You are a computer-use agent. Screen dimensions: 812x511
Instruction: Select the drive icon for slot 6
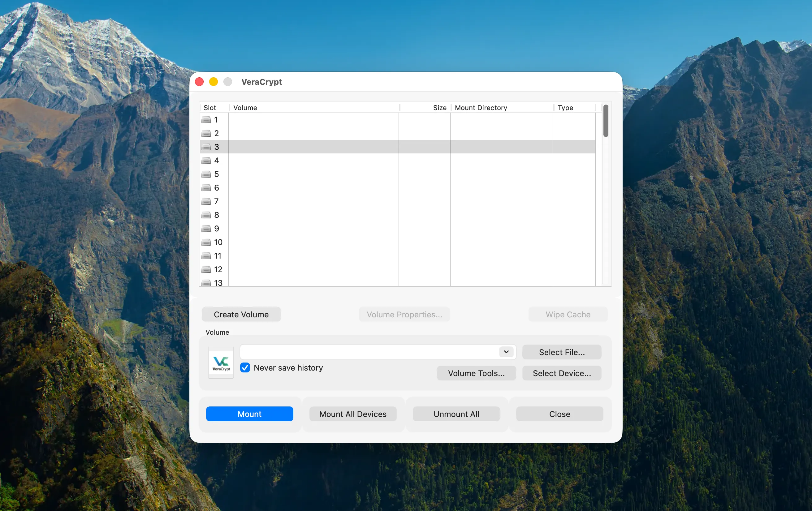click(206, 188)
